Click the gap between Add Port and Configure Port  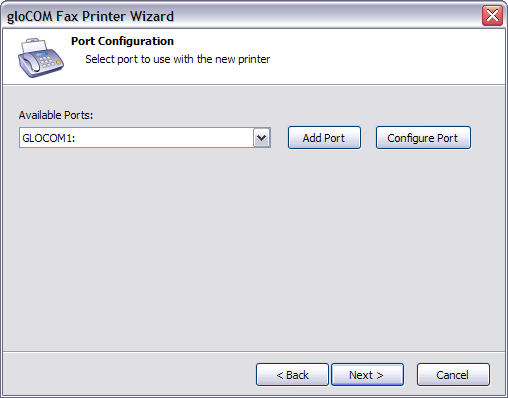pos(368,138)
